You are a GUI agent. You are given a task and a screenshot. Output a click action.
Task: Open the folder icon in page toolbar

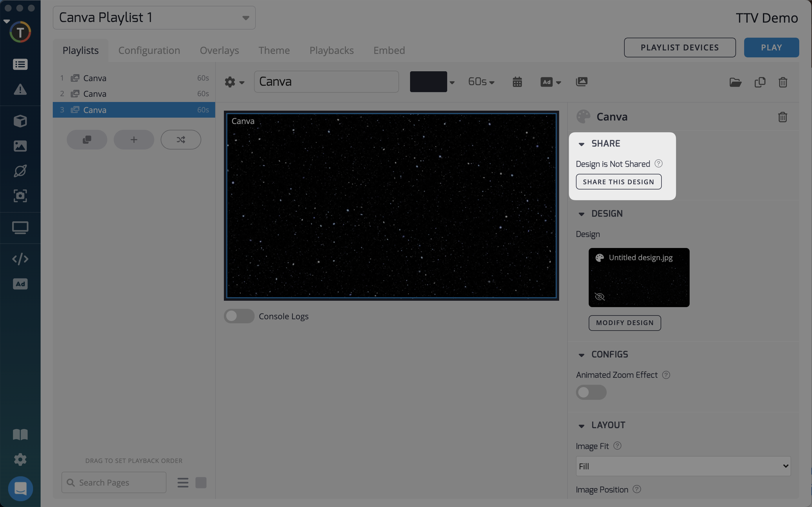click(x=735, y=82)
